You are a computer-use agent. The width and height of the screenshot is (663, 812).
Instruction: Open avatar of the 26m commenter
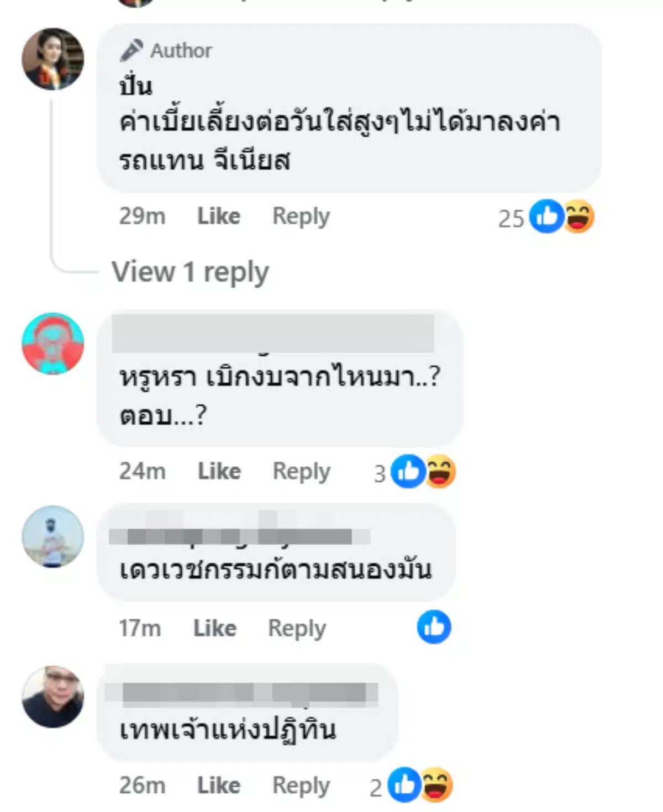pyautogui.click(x=53, y=697)
